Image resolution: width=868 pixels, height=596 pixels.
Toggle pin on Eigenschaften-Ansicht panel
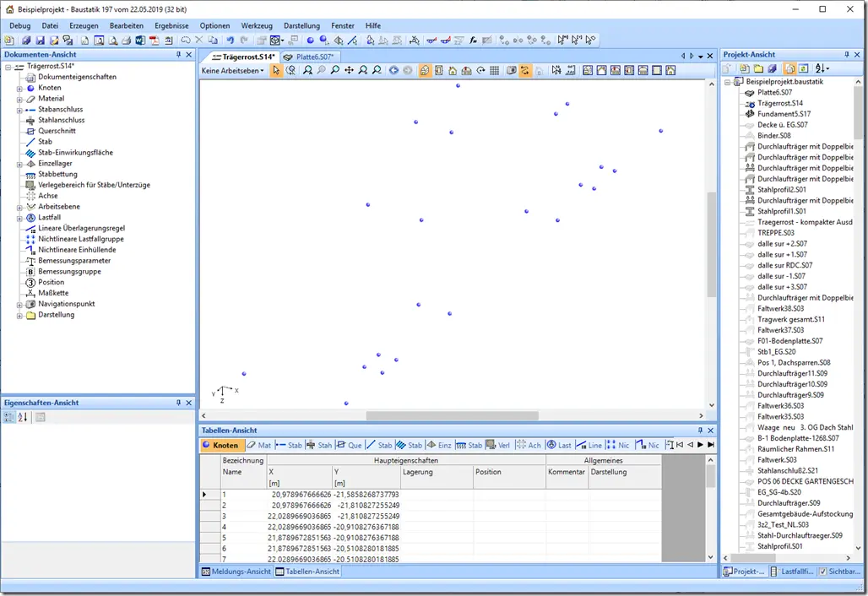pos(178,403)
